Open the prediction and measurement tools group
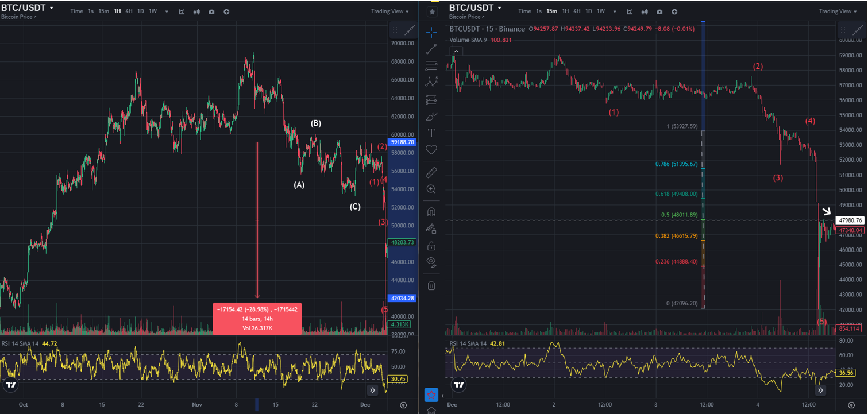 (x=431, y=99)
